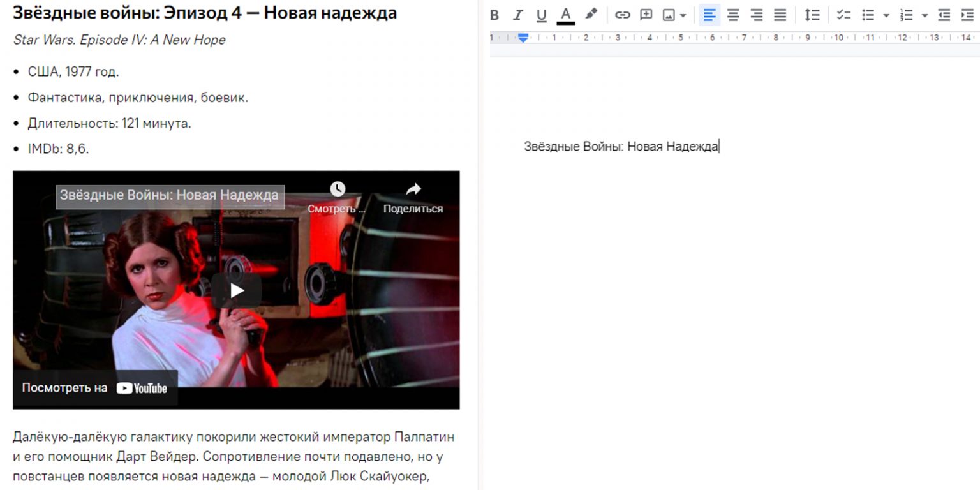The image size is (980, 490).
Task: Click the subtitle Star Wars. Episode IV
Action: click(x=119, y=40)
